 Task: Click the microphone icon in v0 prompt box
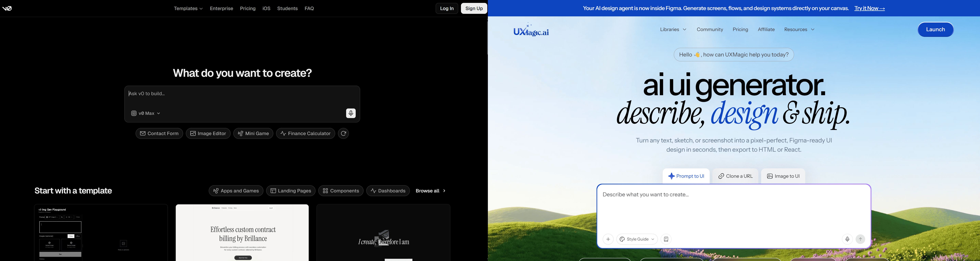coord(351,113)
